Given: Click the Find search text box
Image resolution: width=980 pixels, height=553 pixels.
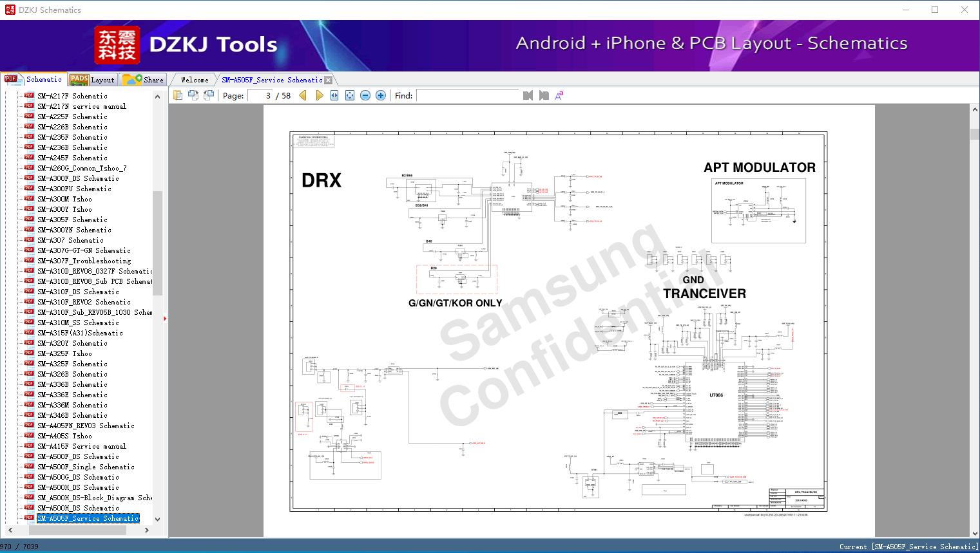Looking at the screenshot, I should pyautogui.click(x=468, y=95).
